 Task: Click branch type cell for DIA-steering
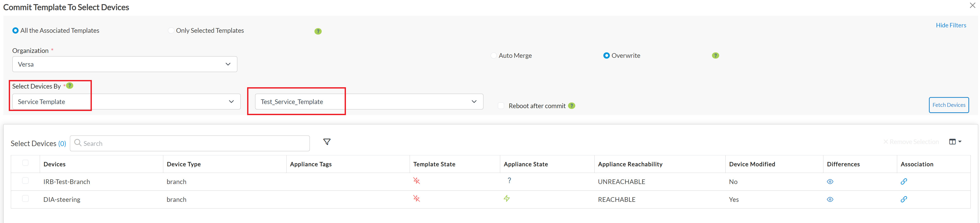[176, 200]
